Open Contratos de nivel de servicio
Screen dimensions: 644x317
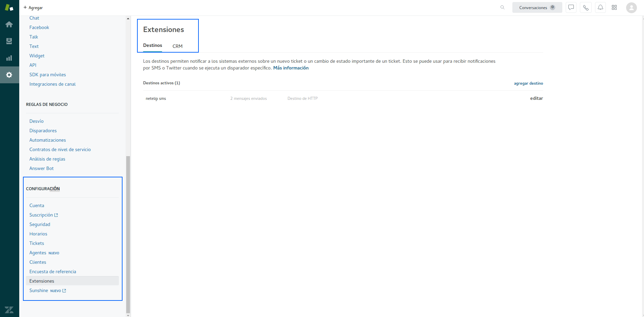tap(60, 149)
